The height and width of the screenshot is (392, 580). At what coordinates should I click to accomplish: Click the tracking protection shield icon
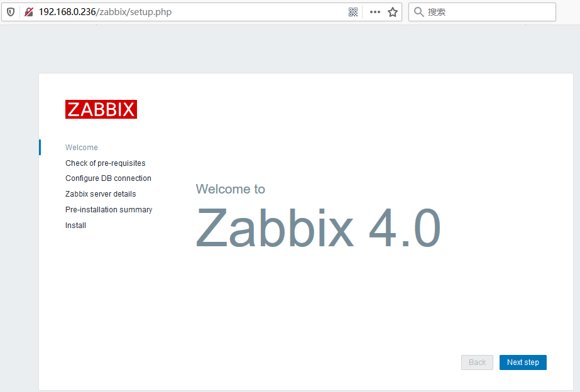(11, 12)
